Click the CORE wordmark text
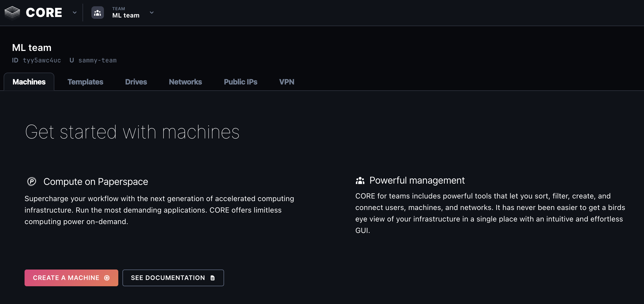The image size is (644, 304). pos(44,13)
